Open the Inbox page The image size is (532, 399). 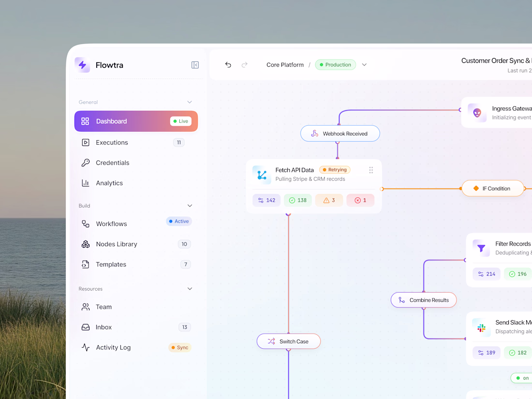click(x=136, y=327)
